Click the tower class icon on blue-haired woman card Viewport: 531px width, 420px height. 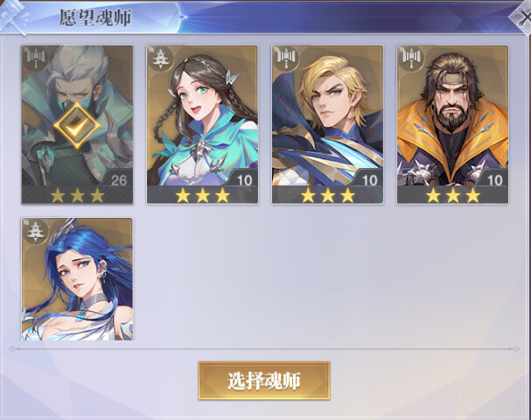(36, 232)
